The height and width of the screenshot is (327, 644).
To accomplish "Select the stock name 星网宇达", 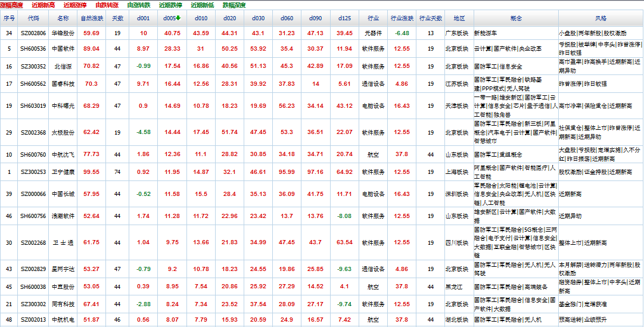I will pyautogui.click(x=63, y=269).
